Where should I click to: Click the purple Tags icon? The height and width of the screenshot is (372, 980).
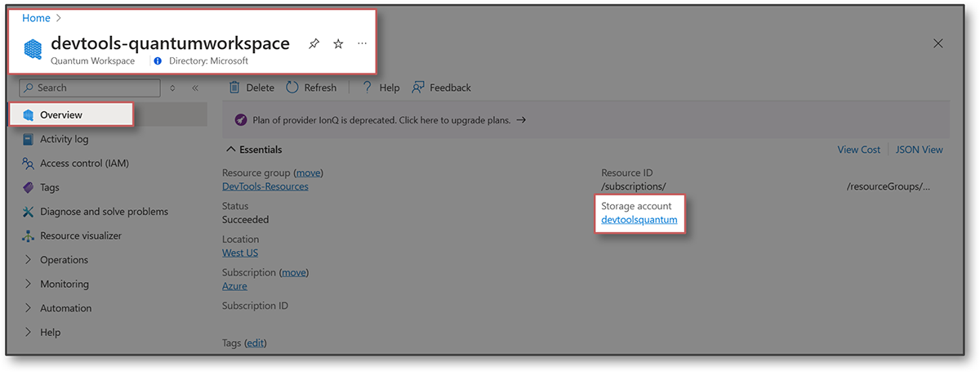pos(29,187)
